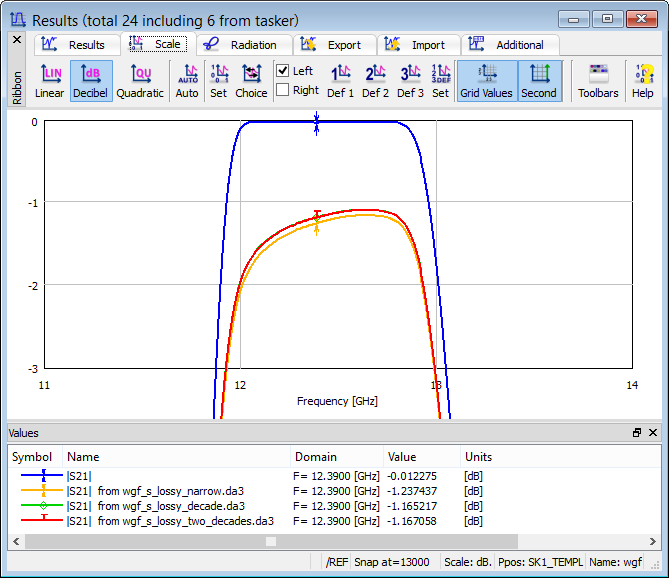Click the value -1.165217

pos(412,506)
